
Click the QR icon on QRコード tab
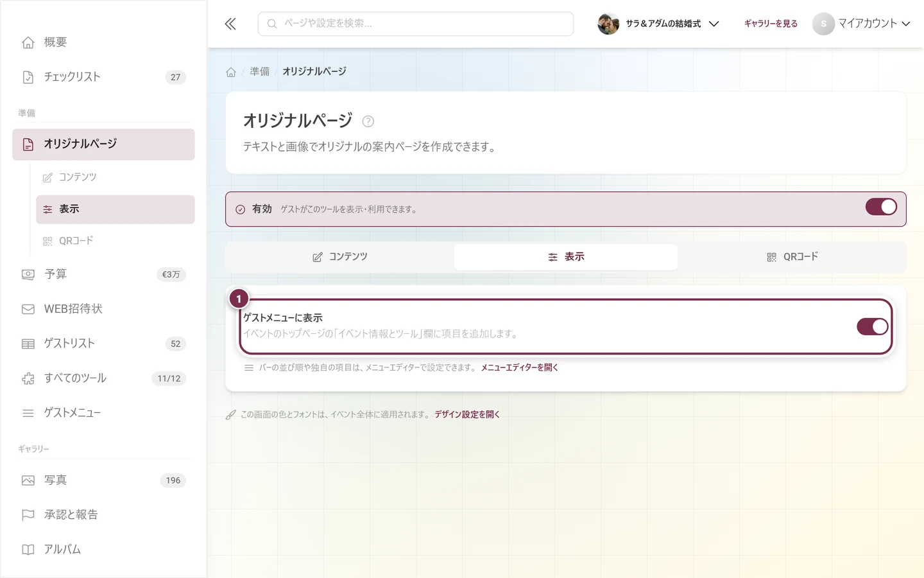[771, 257]
